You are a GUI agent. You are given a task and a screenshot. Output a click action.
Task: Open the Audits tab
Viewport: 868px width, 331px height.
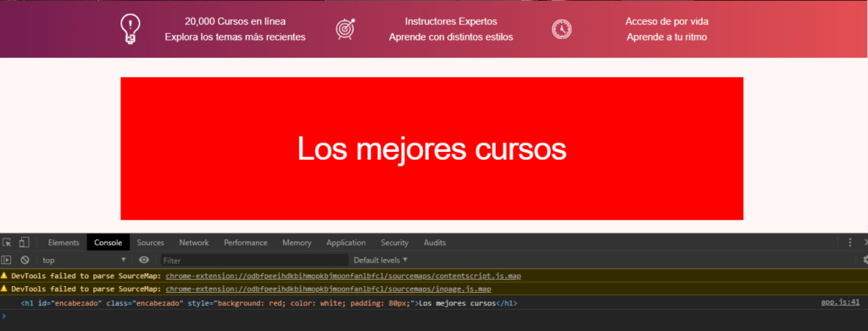click(x=435, y=242)
